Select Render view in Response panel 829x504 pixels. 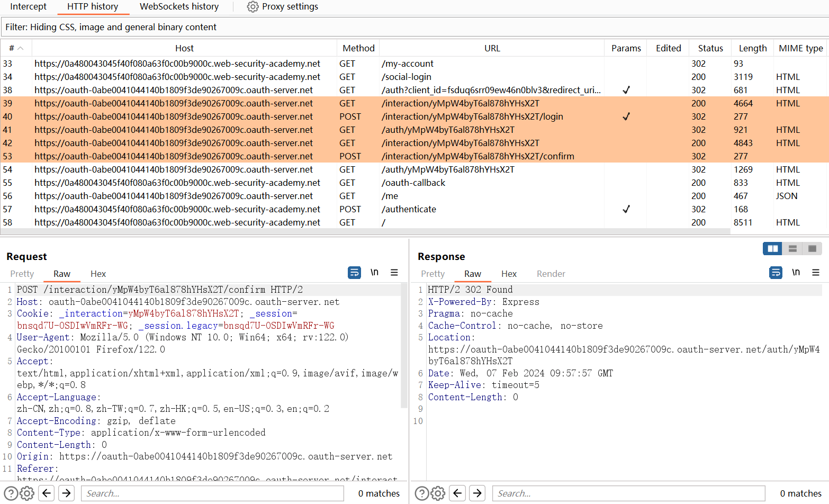point(551,274)
